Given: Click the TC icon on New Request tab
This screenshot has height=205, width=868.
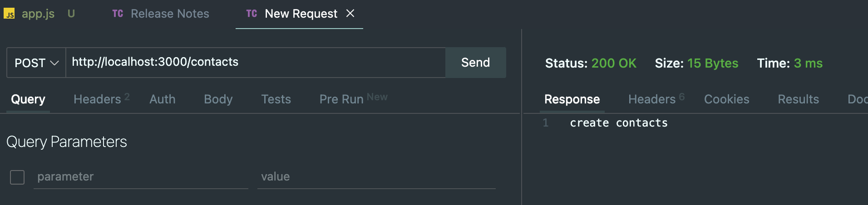Looking at the screenshot, I should point(252,14).
